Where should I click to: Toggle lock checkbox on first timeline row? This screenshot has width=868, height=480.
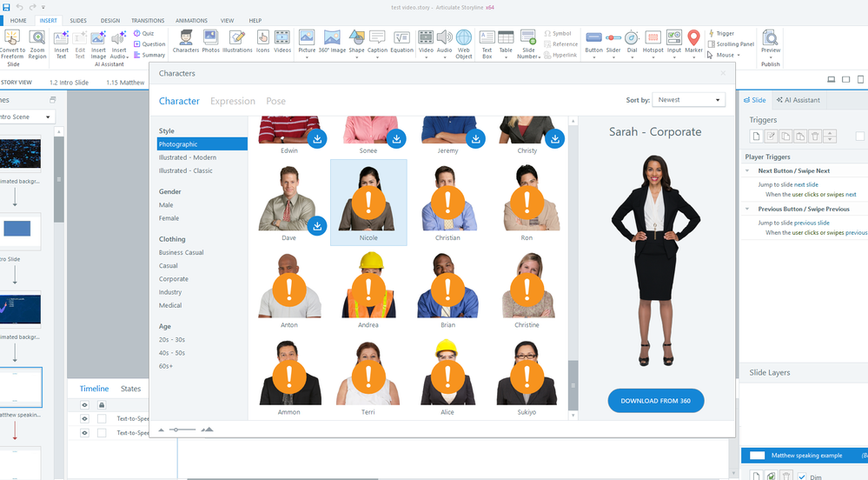point(102,418)
